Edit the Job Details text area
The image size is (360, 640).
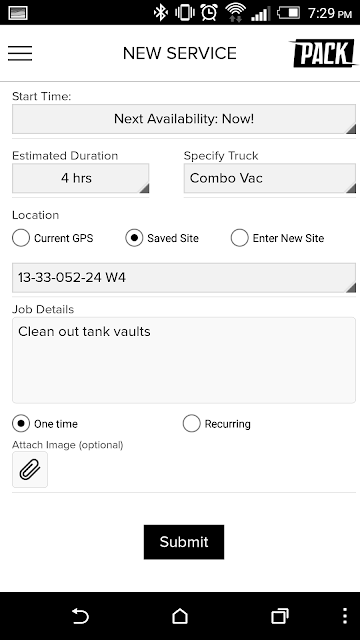184,360
